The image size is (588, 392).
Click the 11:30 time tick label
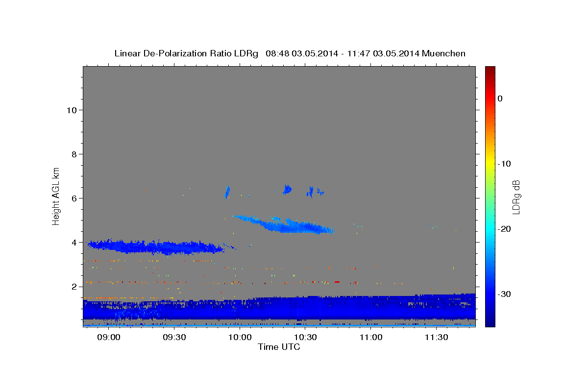436,337
